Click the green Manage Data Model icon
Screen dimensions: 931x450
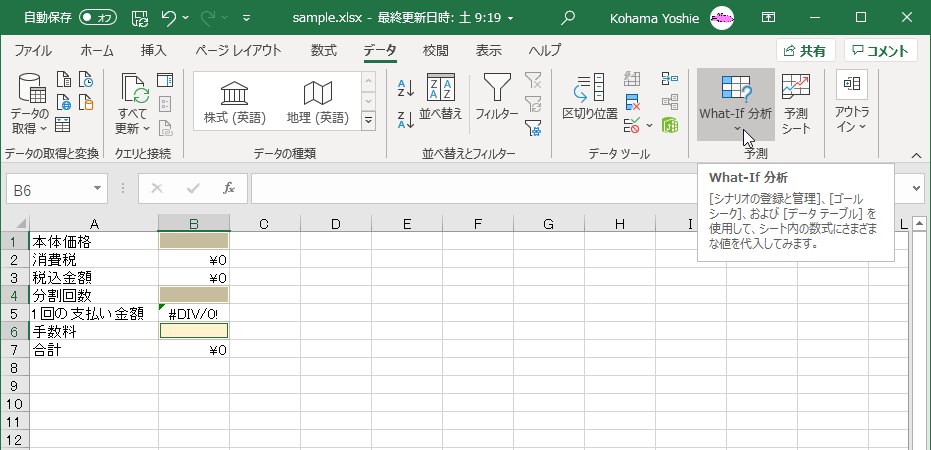pos(670,125)
